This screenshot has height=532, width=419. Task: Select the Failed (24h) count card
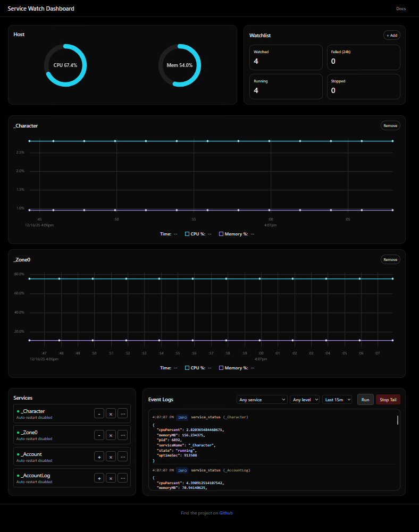pos(364,57)
